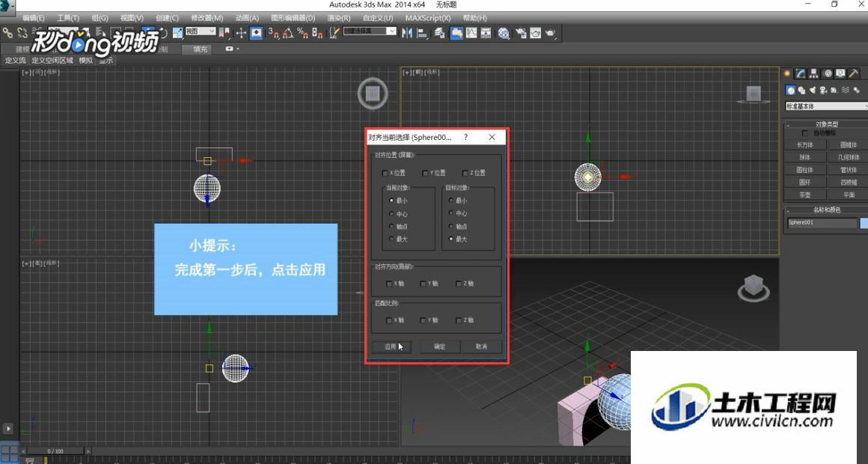Collapse the 名称和颜色 rollout
This screenshot has width=868, height=464.
[x=827, y=210]
